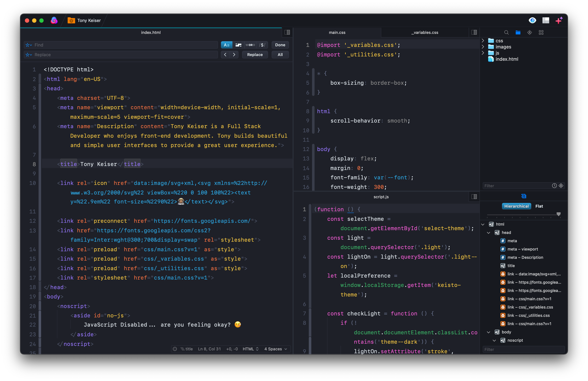Click into the Find text field
Image resolution: width=588 pixels, height=381 pixels.
(123, 45)
